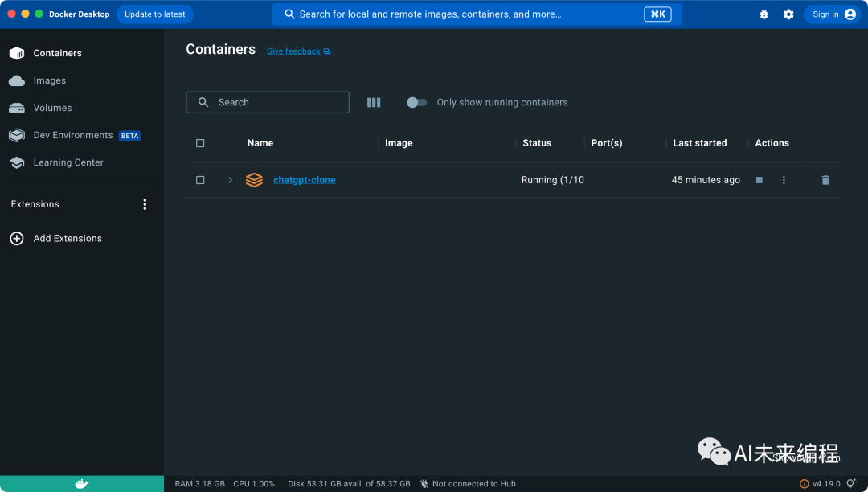This screenshot has width=868, height=492.
Task: Expand the chatgpt-clone container group
Action: click(x=231, y=180)
